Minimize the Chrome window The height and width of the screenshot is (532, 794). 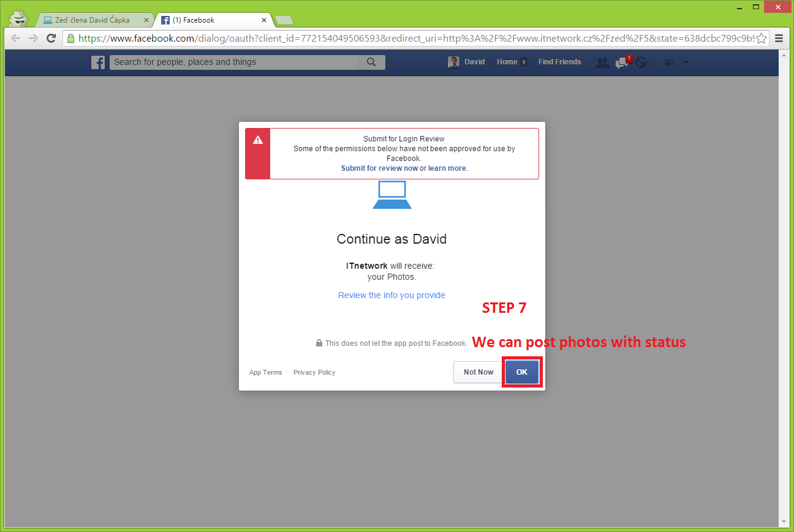pos(739,7)
